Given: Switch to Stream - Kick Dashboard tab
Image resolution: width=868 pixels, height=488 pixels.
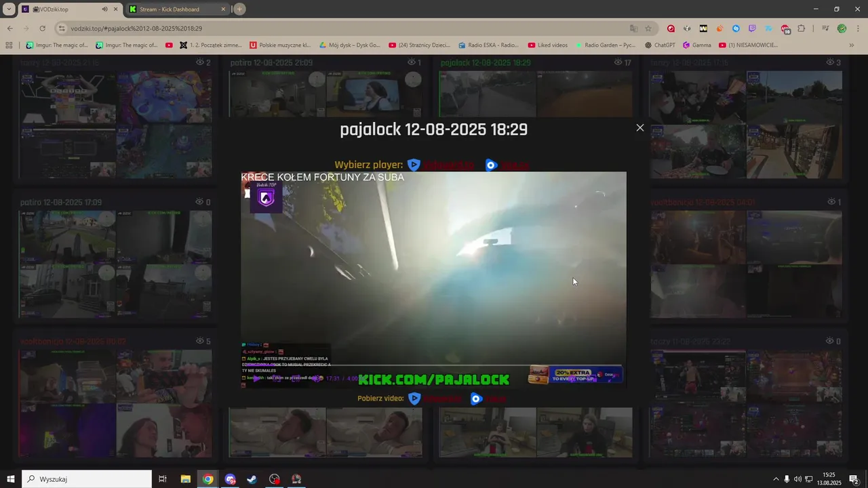Looking at the screenshot, I should point(176,9).
